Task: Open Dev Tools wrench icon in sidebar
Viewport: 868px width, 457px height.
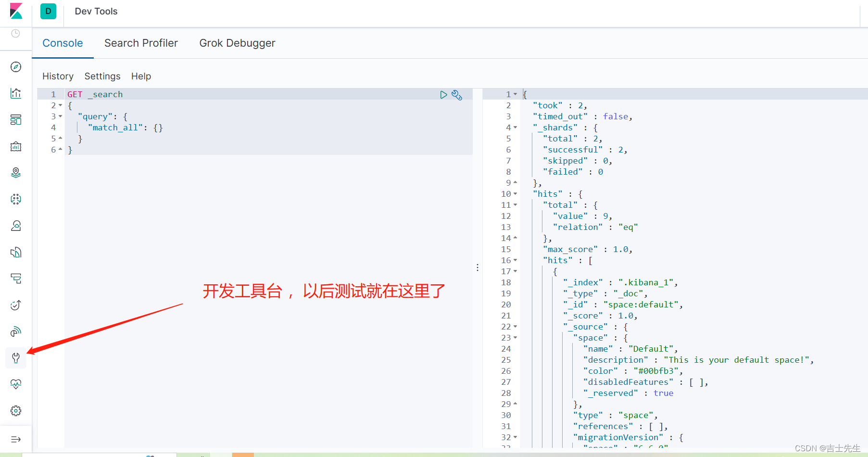Action: click(16, 358)
